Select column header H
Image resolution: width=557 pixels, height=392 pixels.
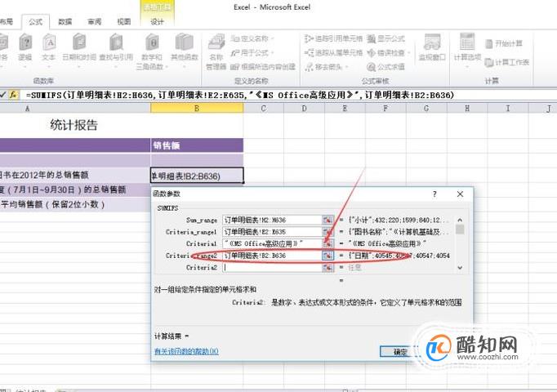click(467, 109)
